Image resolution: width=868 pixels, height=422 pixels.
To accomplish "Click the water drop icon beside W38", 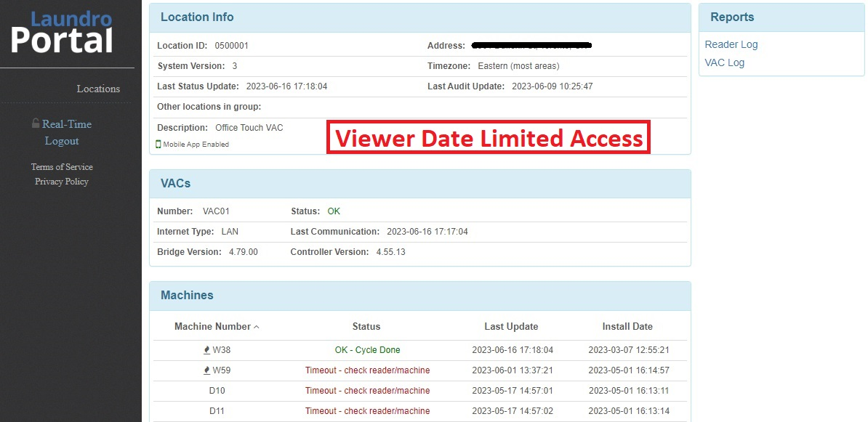I will tap(207, 350).
